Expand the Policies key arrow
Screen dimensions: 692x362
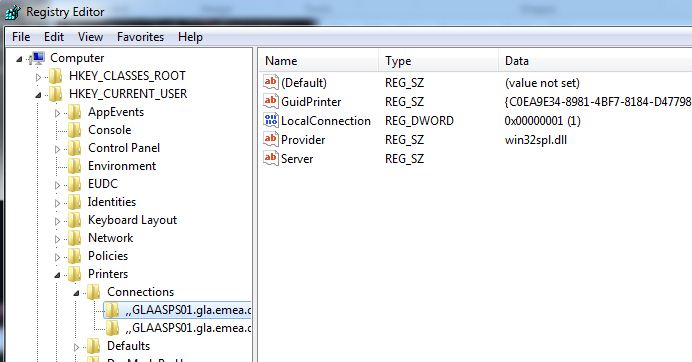[57, 257]
